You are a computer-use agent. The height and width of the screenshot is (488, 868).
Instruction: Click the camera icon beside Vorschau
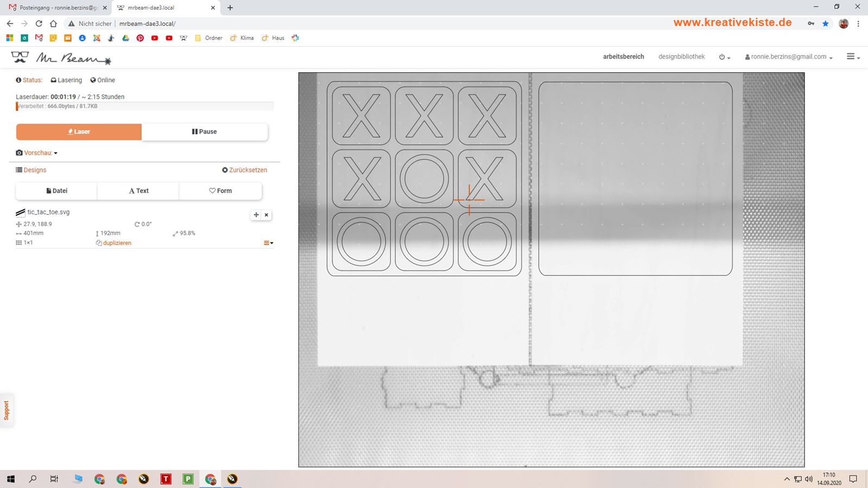[19, 153]
